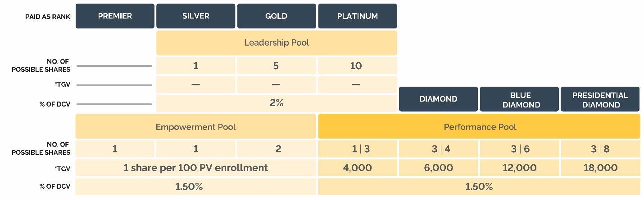Select the Empowerment Pool banner
The height and width of the screenshot is (200, 644).
pos(195,126)
